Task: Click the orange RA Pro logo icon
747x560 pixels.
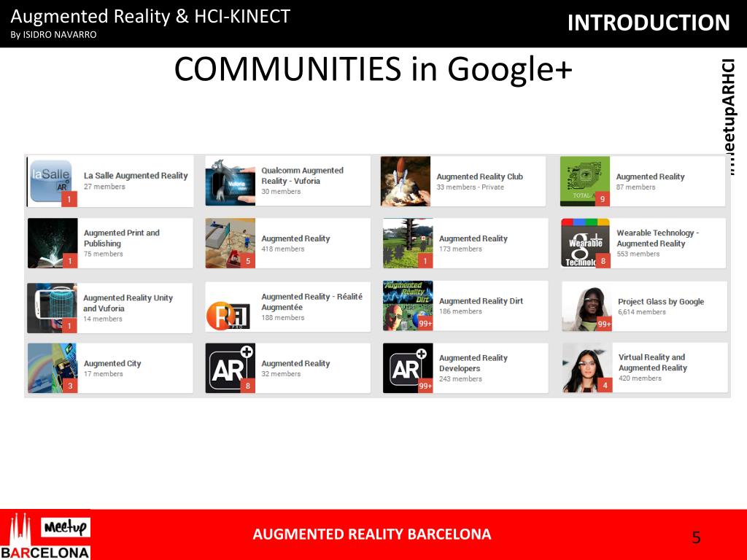Action: (228, 316)
